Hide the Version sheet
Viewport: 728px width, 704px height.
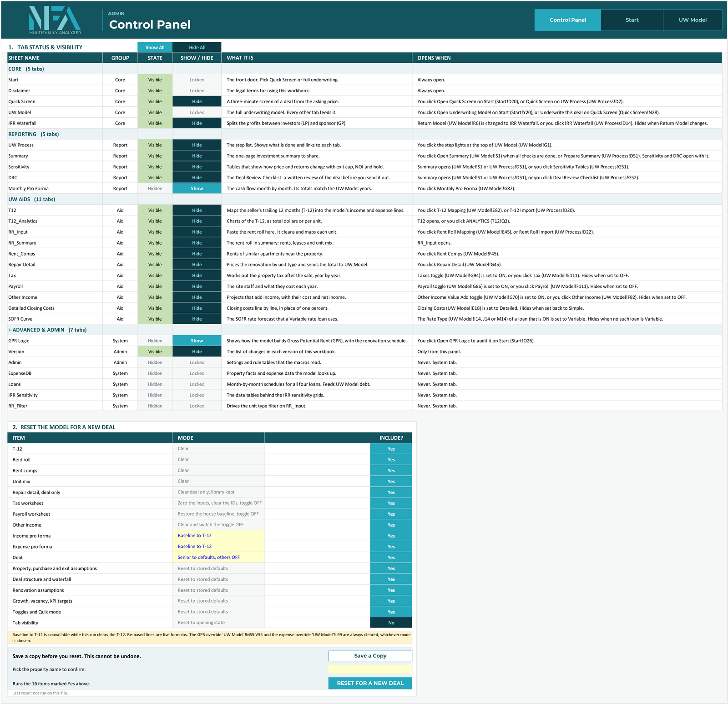197,352
